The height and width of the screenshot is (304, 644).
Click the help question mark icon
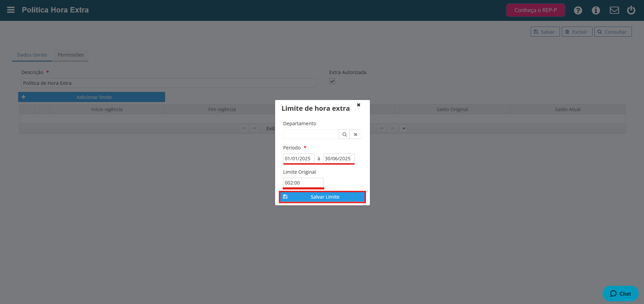coord(578,10)
